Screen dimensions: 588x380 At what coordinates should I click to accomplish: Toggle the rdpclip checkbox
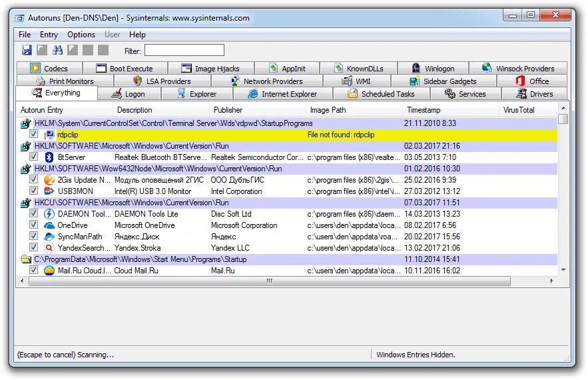(33, 134)
